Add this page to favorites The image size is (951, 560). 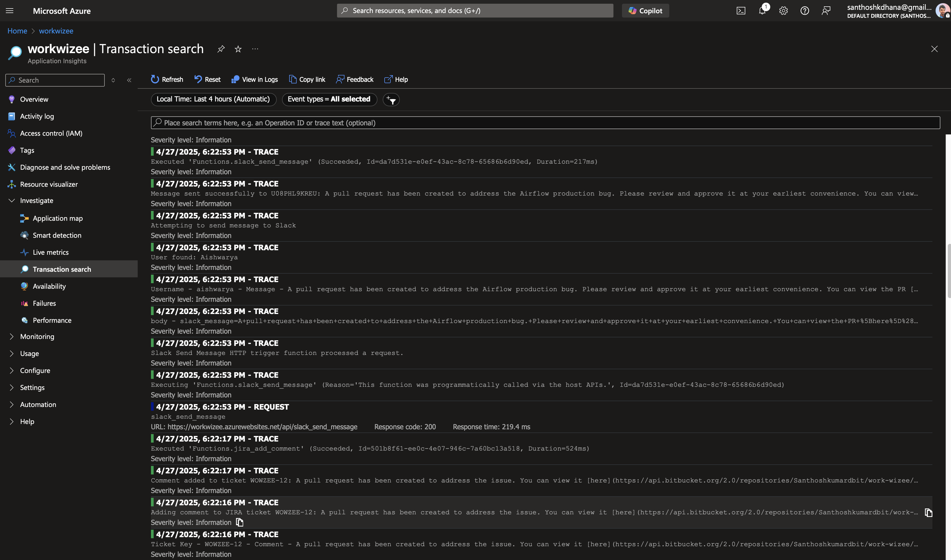pos(238,49)
